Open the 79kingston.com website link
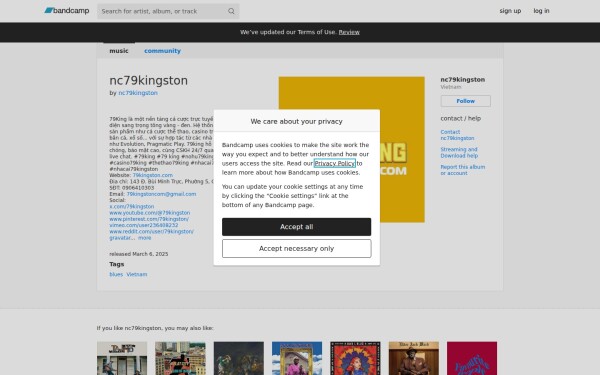The width and height of the screenshot is (600, 375). tap(152, 175)
